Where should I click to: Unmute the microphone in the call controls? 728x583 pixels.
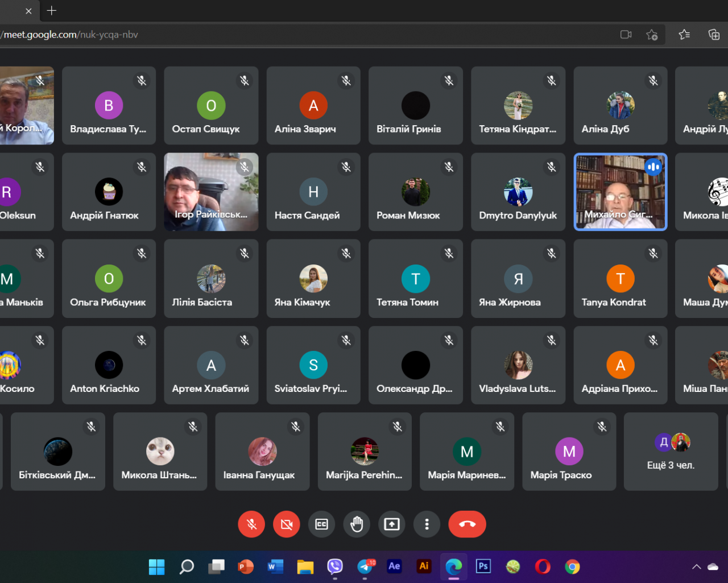click(x=251, y=524)
